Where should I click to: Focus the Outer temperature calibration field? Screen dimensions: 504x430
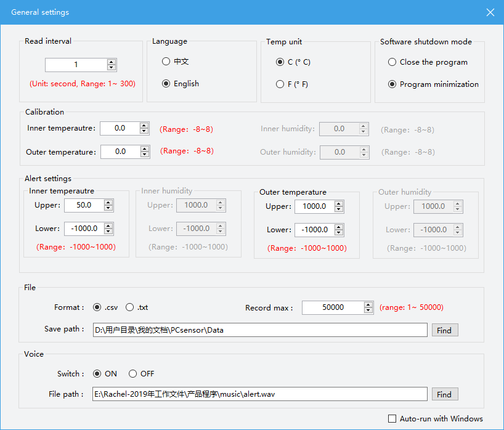[121, 152]
